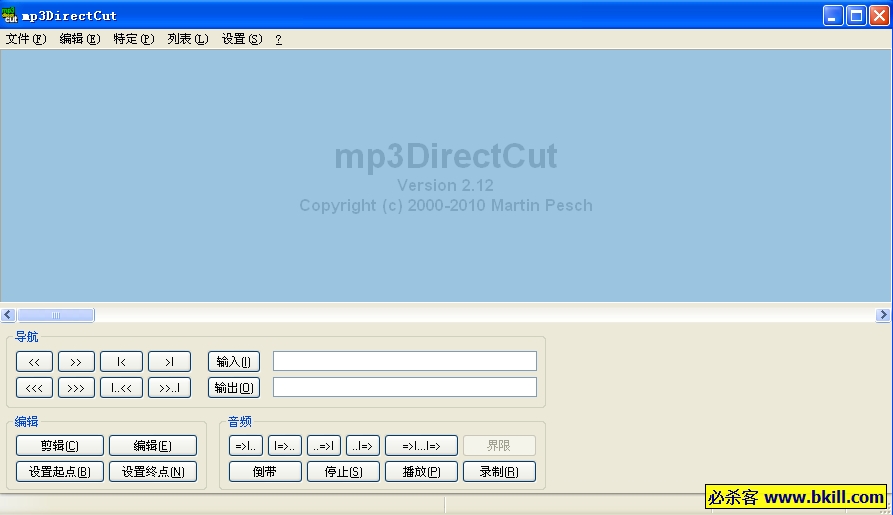This screenshot has height=515, width=893.
Task: Click the ..=>| audio pre-listen button
Action: (324, 445)
